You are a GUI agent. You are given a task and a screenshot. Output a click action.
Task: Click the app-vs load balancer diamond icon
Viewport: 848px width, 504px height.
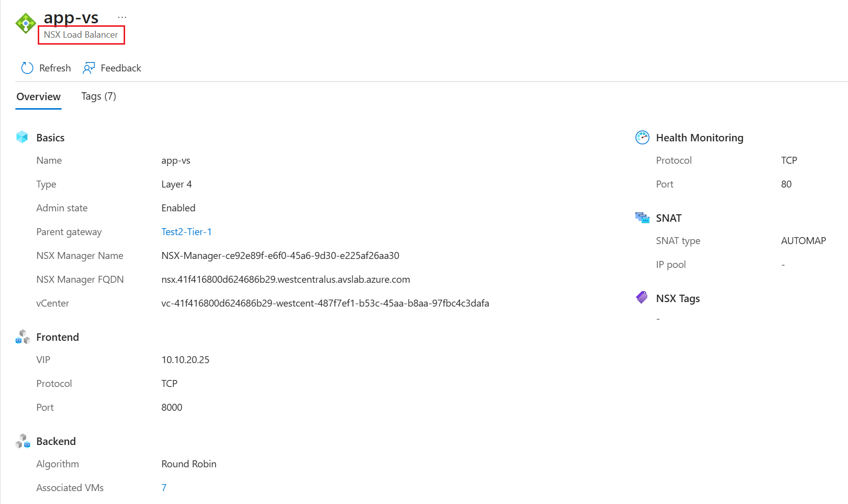tap(26, 23)
